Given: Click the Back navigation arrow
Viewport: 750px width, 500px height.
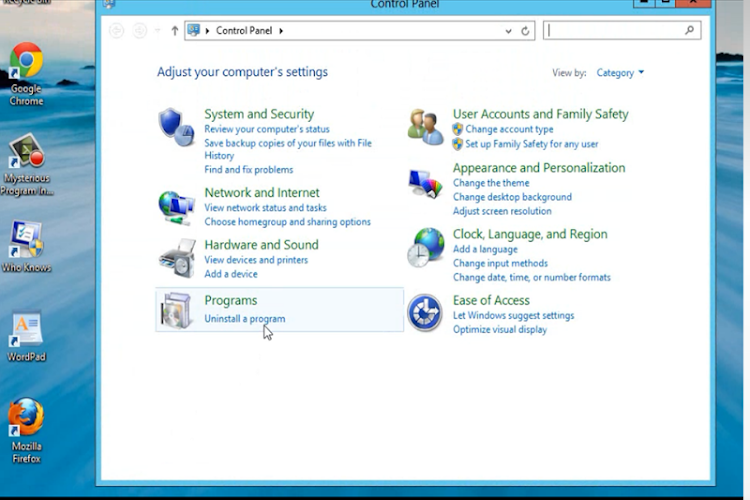Looking at the screenshot, I should coord(116,31).
